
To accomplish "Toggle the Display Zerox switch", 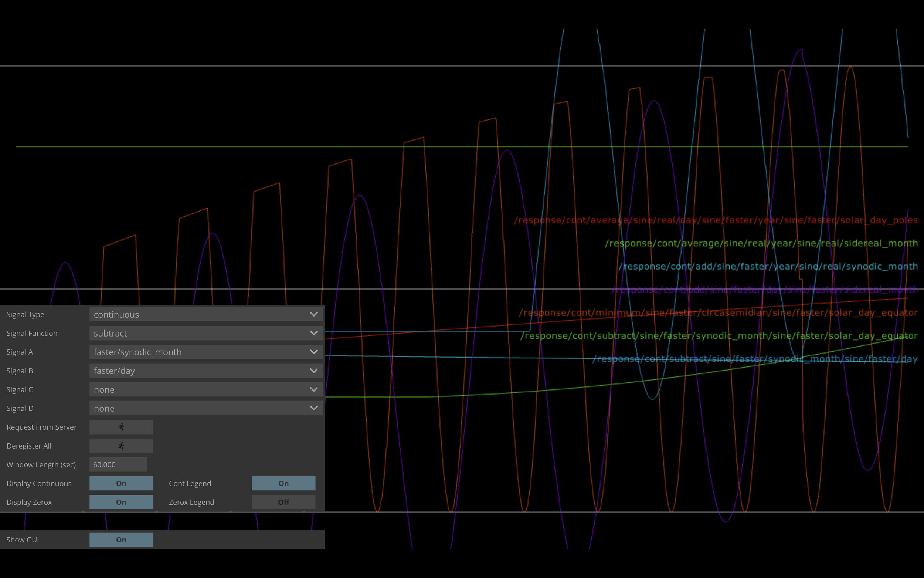I will tap(121, 502).
